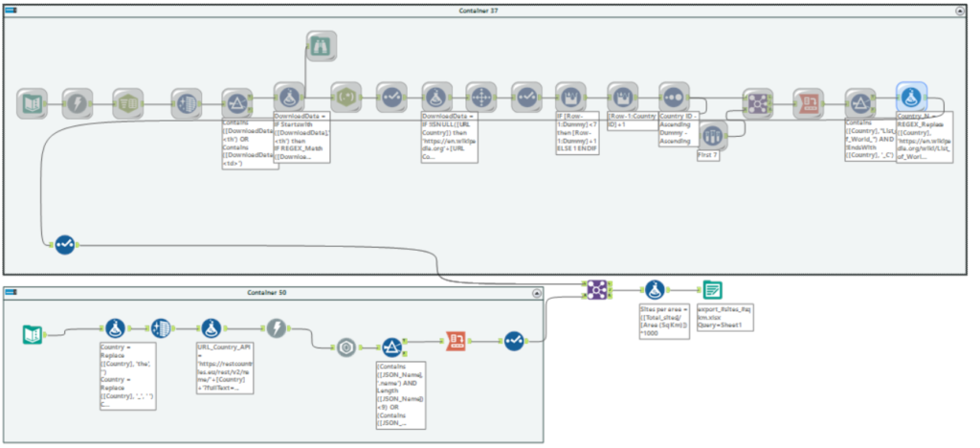The height and width of the screenshot is (448, 980).
Task: Click the 'Country = Replace' annotation box
Action: click(x=127, y=375)
